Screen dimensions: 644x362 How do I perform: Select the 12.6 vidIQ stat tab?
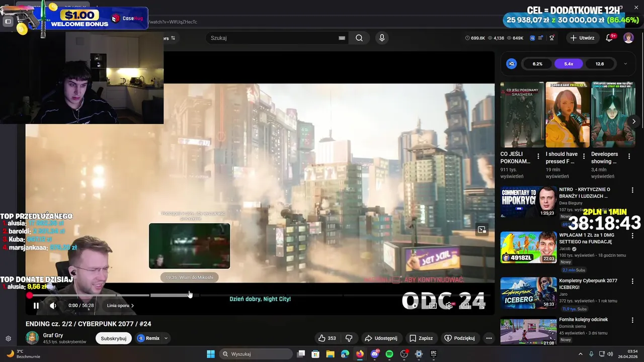[600, 64]
